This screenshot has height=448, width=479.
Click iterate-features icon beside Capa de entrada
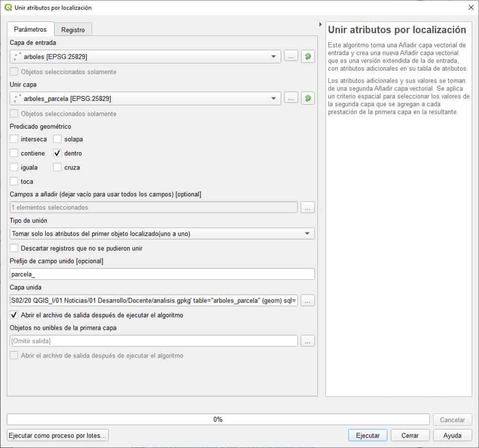point(307,57)
